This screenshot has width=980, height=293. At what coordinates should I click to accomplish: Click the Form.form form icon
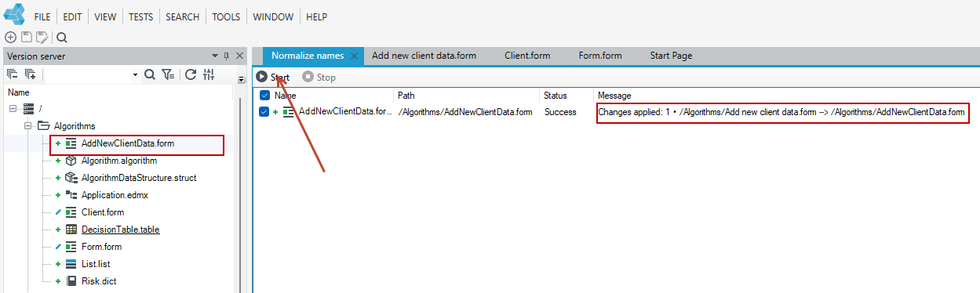click(x=71, y=247)
